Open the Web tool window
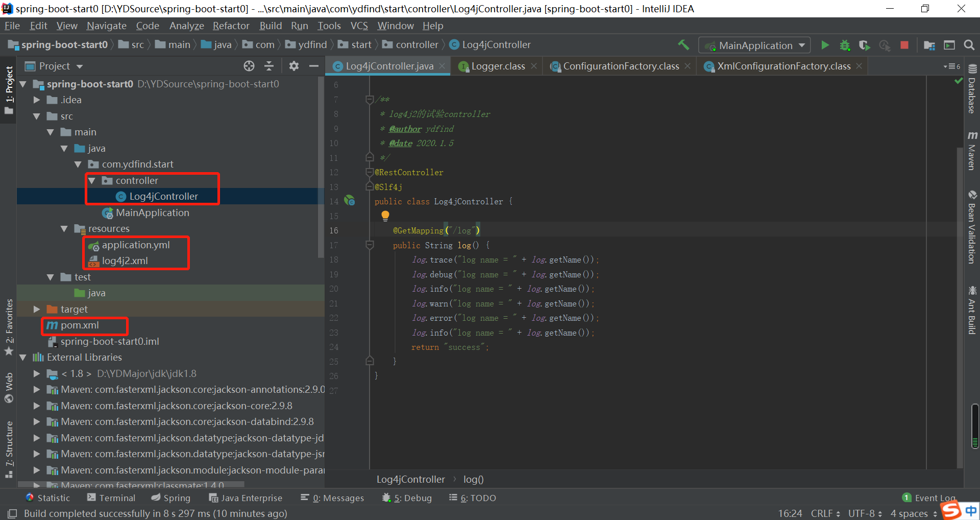 (9, 387)
